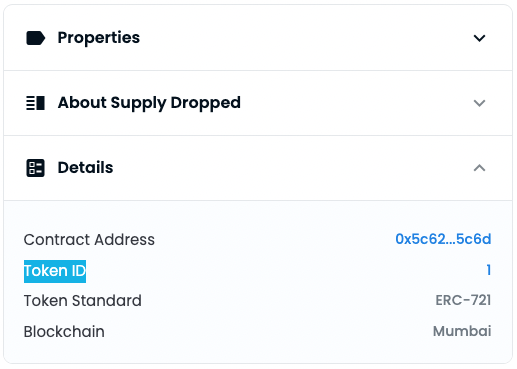Image resolution: width=517 pixels, height=369 pixels.
Task: Expand About Supply Dropped with its chevron
Action: click(x=479, y=103)
